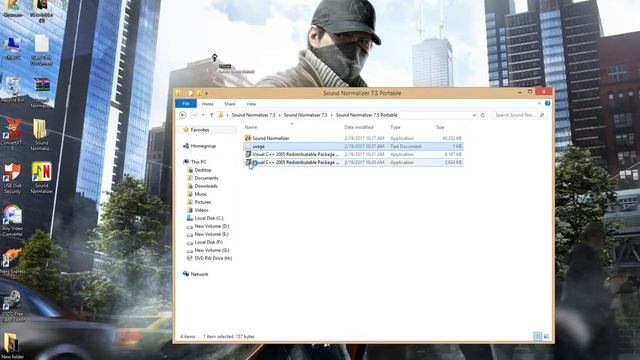Open Explorer help via the blue question mark
Viewport: 640px width, 360px height.
(548, 104)
